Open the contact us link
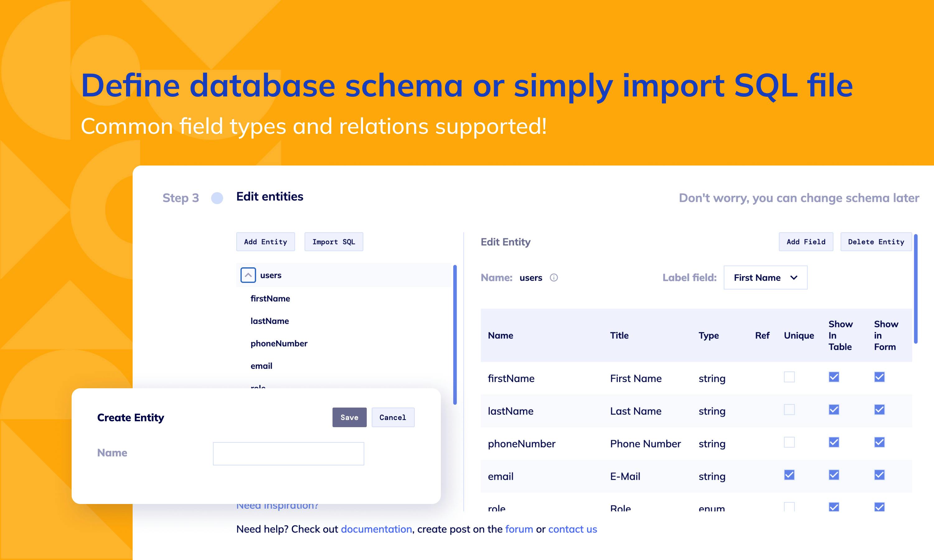 [x=572, y=529]
